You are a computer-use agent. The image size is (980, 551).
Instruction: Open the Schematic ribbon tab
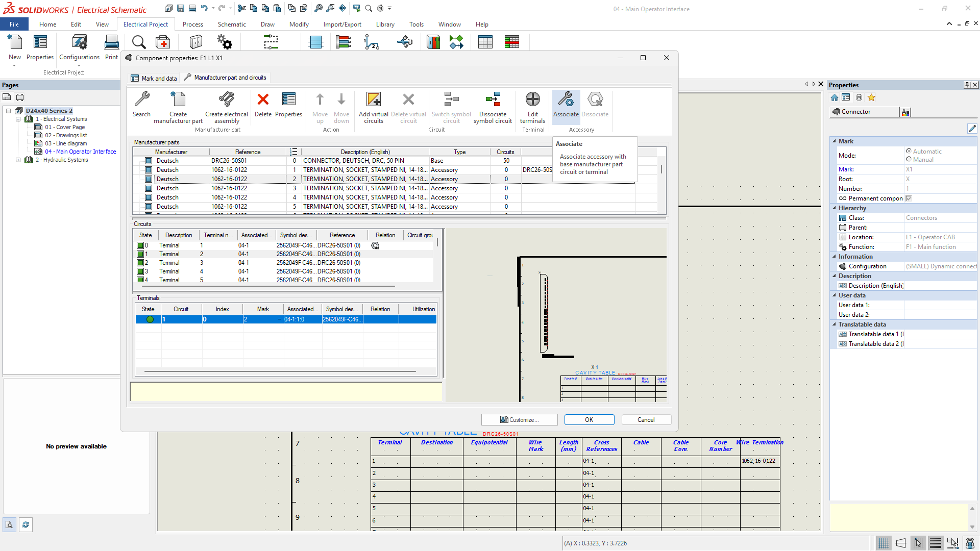point(231,24)
